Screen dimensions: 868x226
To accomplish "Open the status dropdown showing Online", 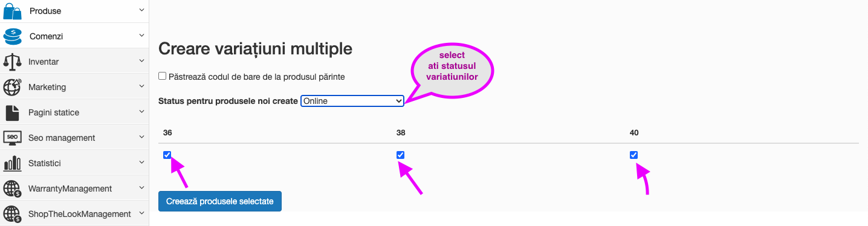I will pyautogui.click(x=352, y=101).
